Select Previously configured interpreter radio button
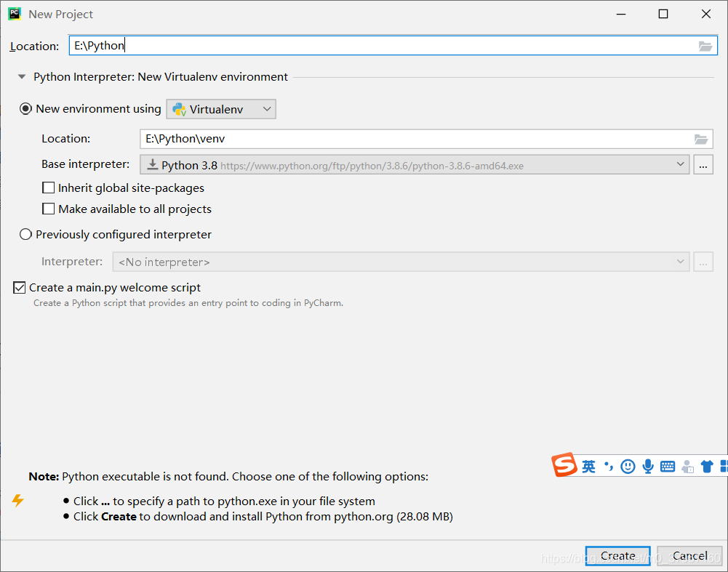The width and height of the screenshot is (728, 572). click(x=25, y=234)
